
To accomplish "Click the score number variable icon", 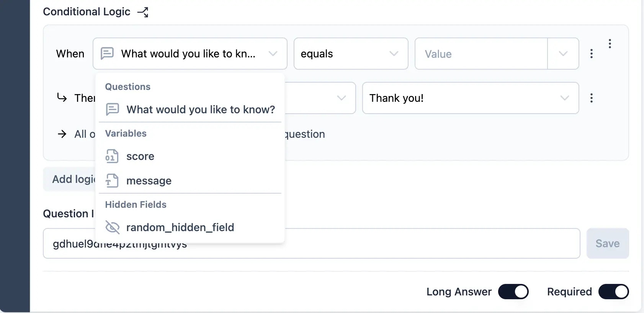I will tap(112, 156).
